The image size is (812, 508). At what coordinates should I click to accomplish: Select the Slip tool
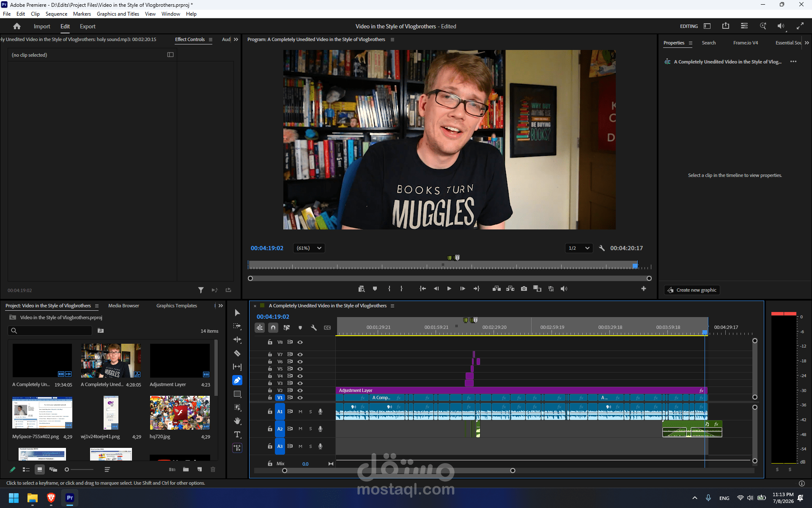click(x=237, y=367)
